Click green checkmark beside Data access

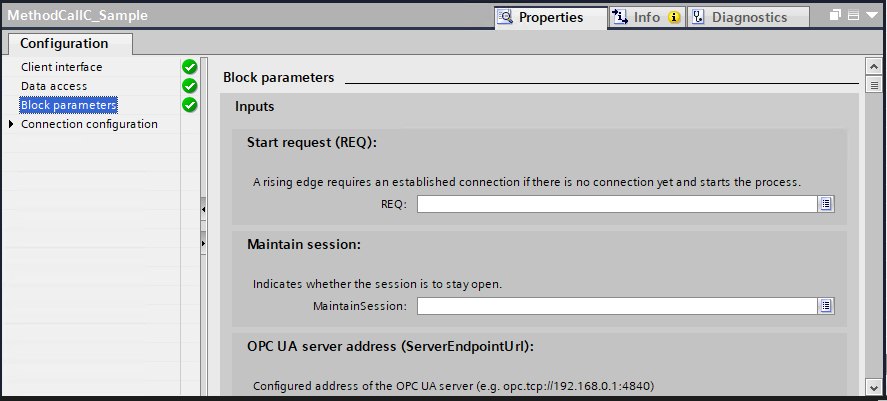(x=189, y=86)
